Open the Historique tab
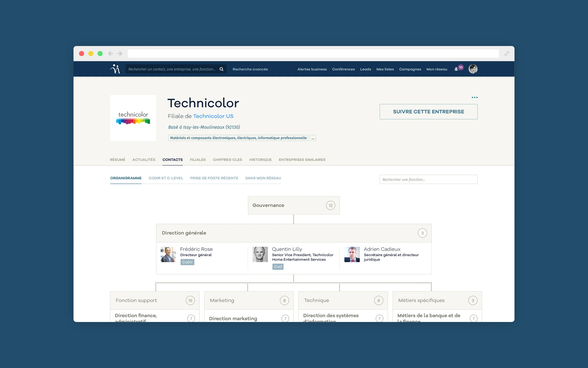Image resolution: width=588 pixels, height=368 pixels. 261,160
